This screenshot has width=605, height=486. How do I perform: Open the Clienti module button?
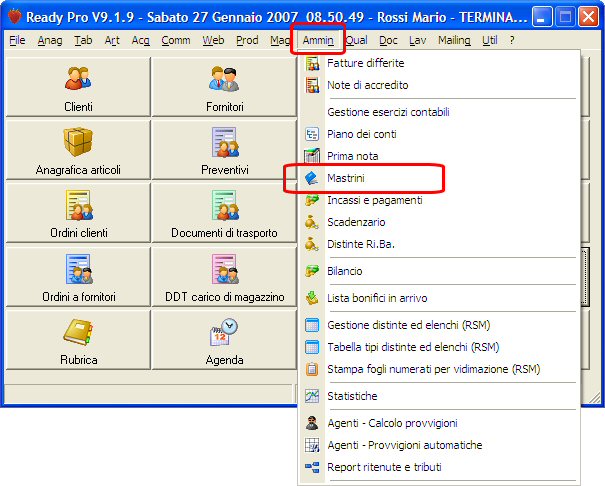[x=78, y=87]
